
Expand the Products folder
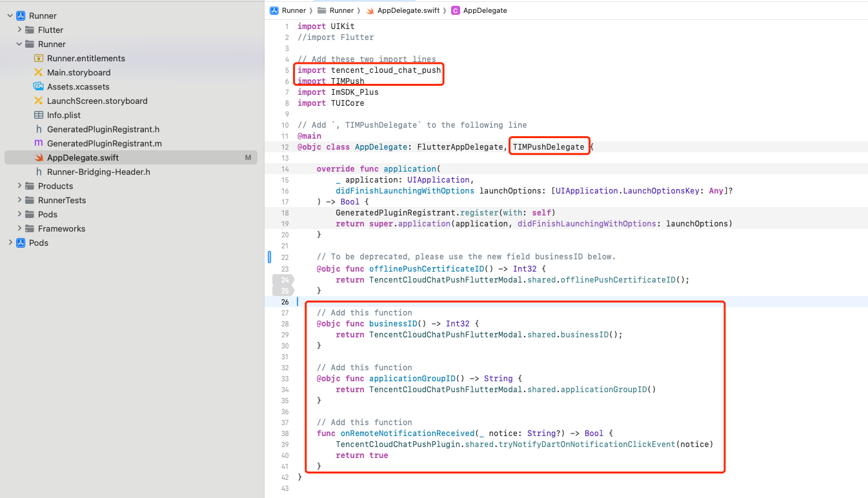click(20, 186)
